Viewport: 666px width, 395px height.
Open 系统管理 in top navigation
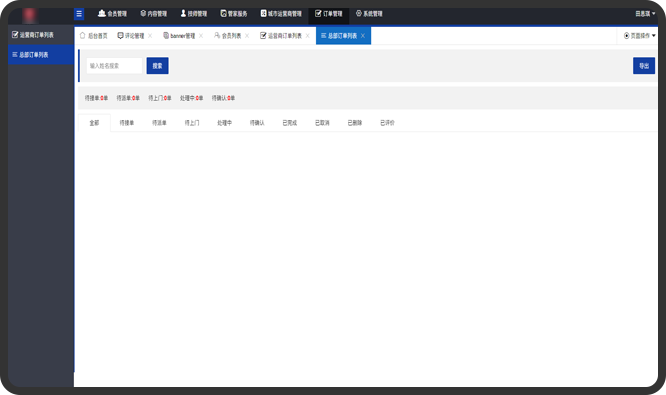point(369,14)
